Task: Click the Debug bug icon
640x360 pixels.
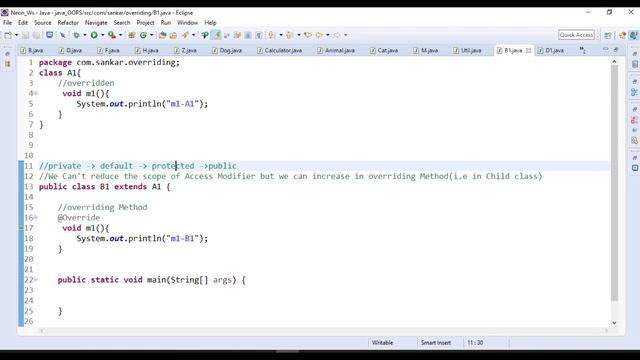Action: click(76, 35)
